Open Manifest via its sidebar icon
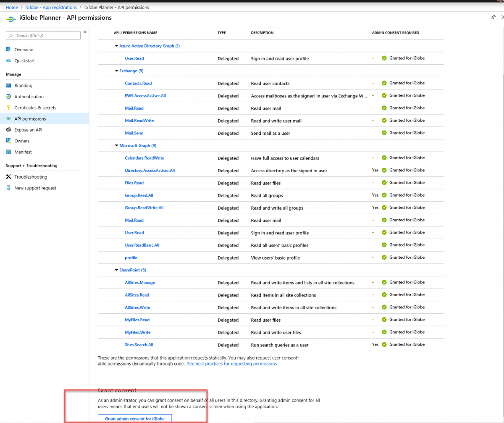The width and height of the screenshot is (504, 423). [x=8, y=152]
